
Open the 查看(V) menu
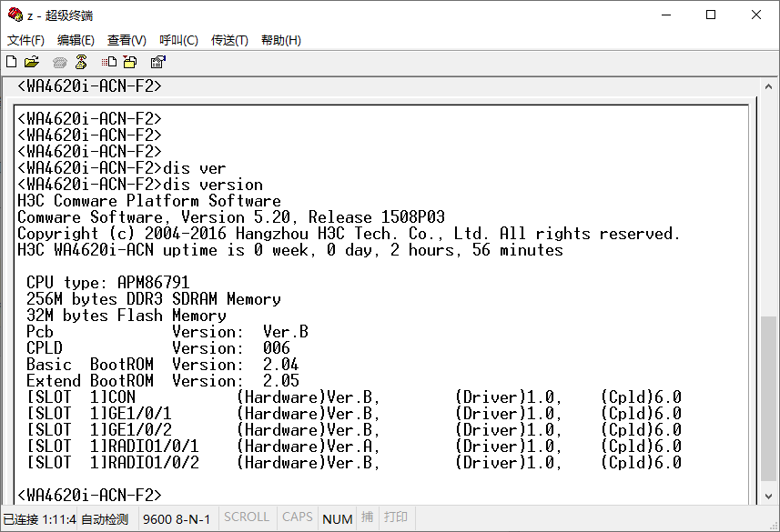point(127,40)
